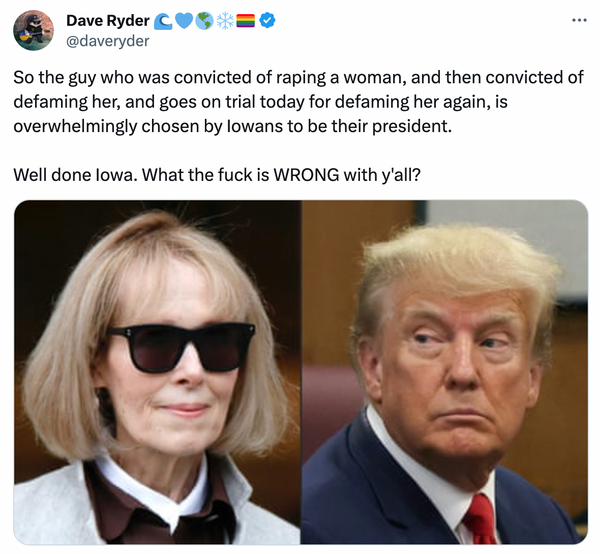Viewport: 600px width, 554px height.
Task: Open the three-dot more options menu
Action: click(x=579, y=20)
